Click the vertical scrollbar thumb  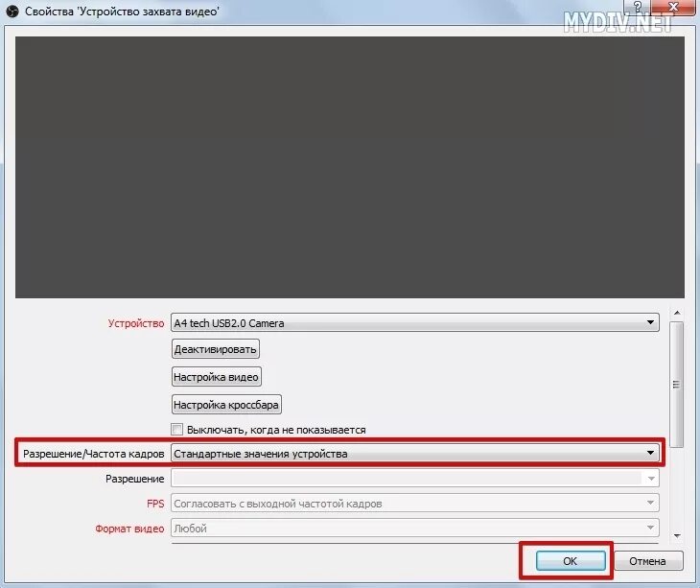click(677, 385)
